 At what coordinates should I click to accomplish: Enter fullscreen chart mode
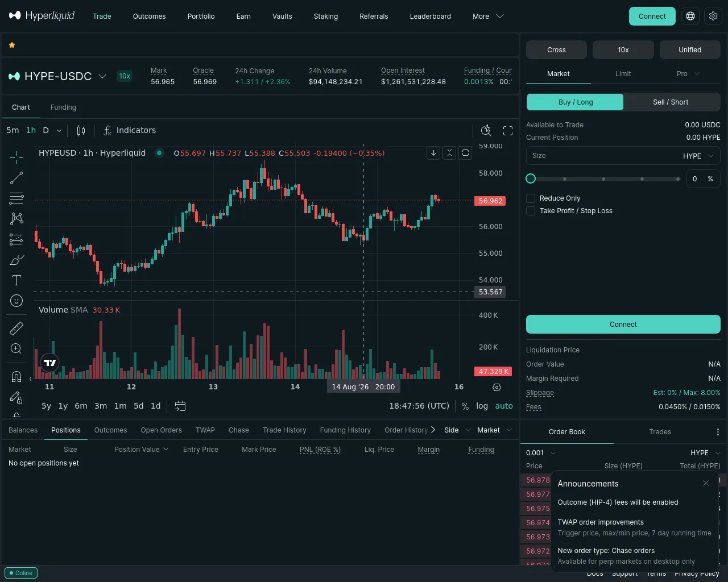[x=508, y=131]
